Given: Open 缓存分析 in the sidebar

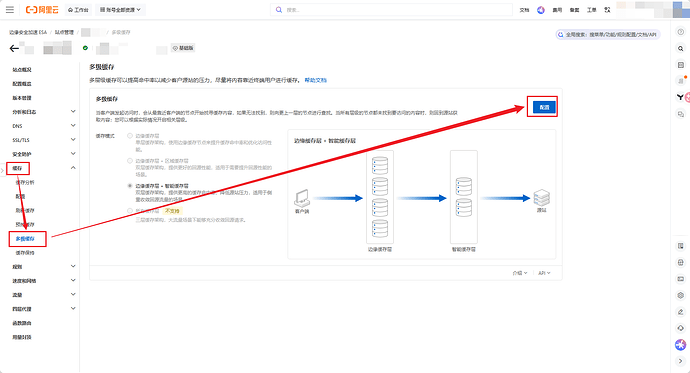Looking at the screenshot, I should point(25,182).
